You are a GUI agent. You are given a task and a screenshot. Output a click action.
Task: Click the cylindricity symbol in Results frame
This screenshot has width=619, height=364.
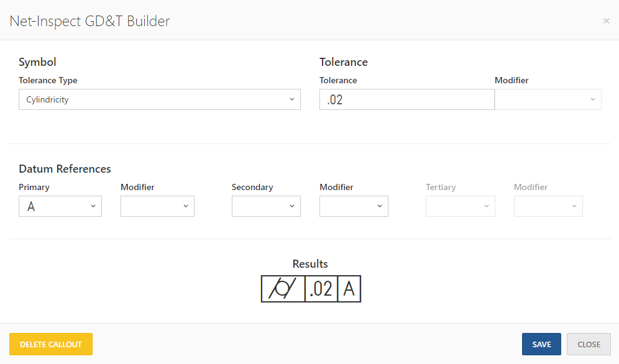pyautogui.click(x=283, y=289)
